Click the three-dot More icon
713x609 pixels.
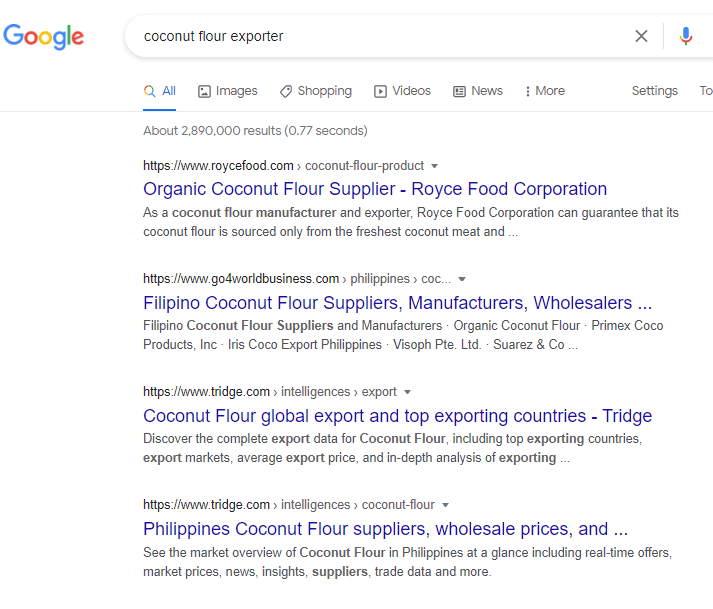click(x=527, y=91)
